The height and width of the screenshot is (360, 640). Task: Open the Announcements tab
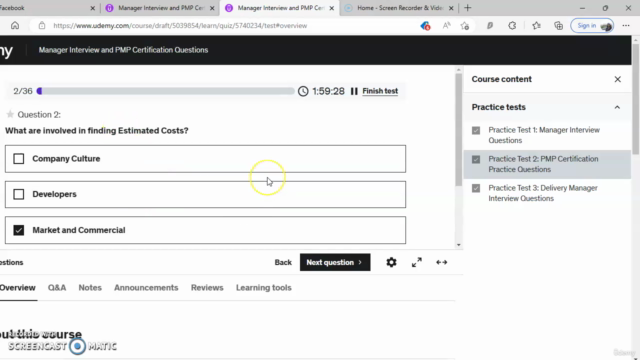point(146,288)
